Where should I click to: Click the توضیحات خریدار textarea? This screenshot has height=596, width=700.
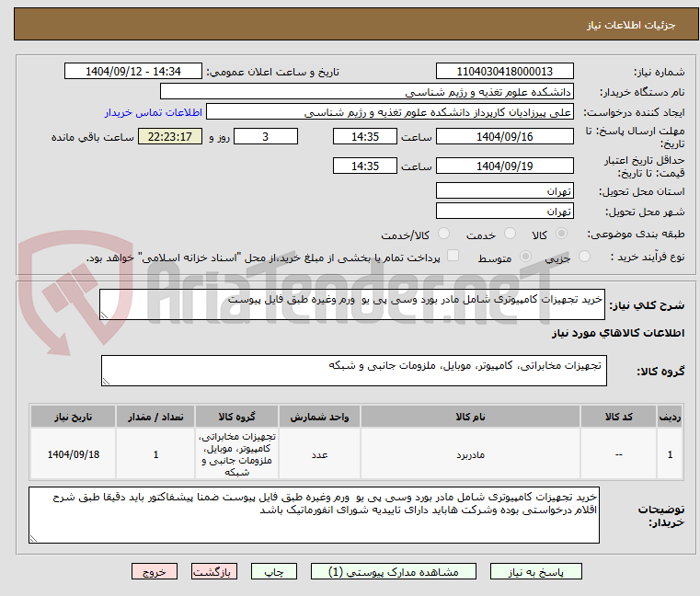(314, 515)
